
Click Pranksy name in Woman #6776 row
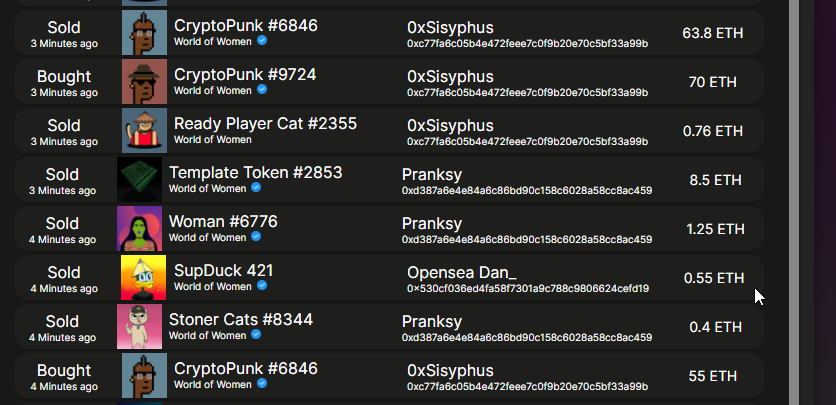[x=432, y=224]
